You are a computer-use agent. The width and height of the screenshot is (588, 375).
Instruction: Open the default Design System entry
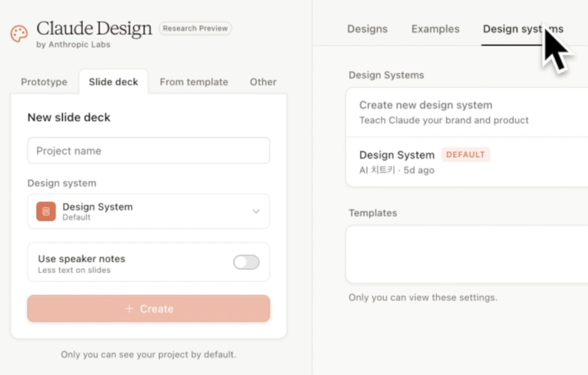pos(467,162)
